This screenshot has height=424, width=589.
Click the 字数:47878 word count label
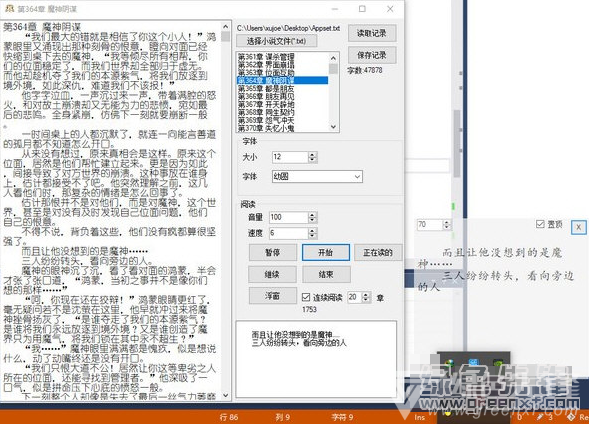[365, 70]
